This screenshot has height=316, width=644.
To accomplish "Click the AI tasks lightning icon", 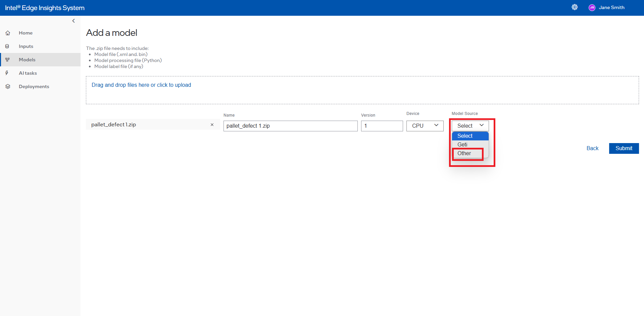I will pos(7,73).
